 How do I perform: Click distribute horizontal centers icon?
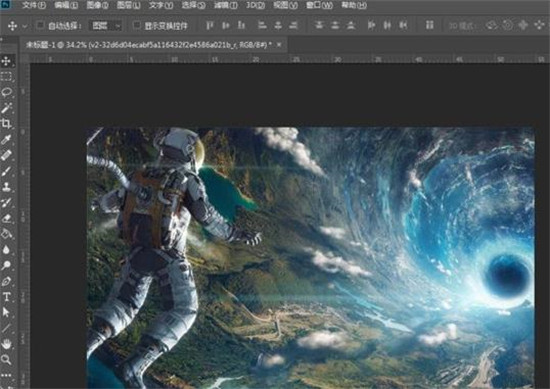[387, 25]
